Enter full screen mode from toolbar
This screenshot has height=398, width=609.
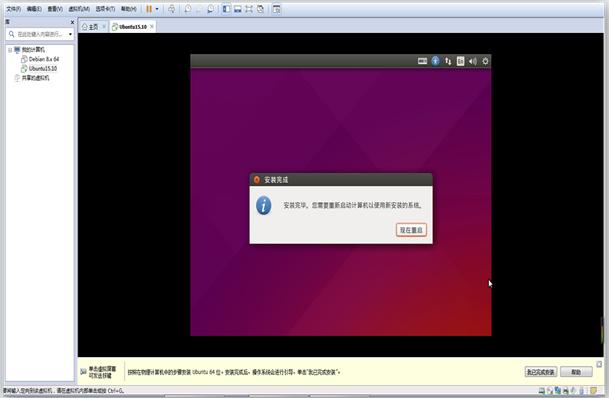[249, 9]
